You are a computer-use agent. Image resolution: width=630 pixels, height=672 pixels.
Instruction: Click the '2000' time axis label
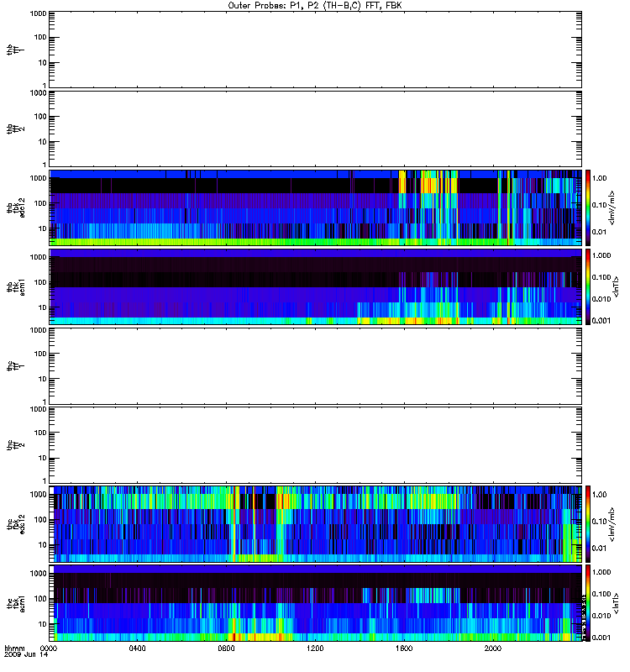click(493, 648)
